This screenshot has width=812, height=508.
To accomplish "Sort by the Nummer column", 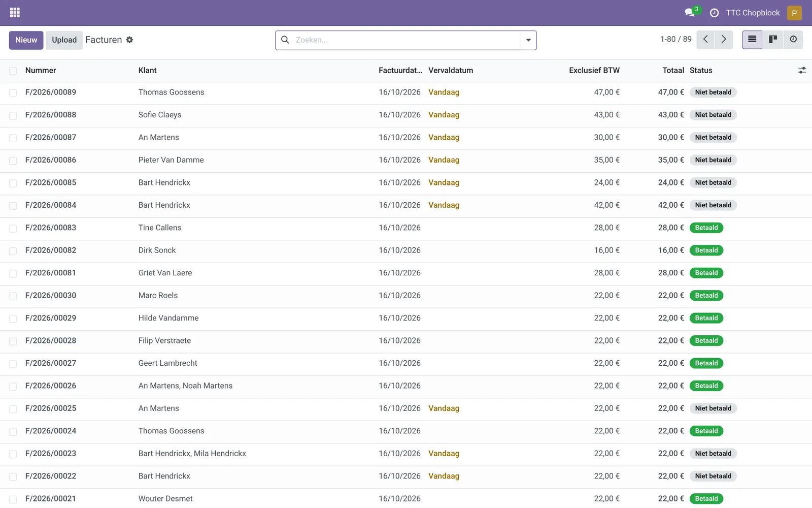I will pos(41,70).
